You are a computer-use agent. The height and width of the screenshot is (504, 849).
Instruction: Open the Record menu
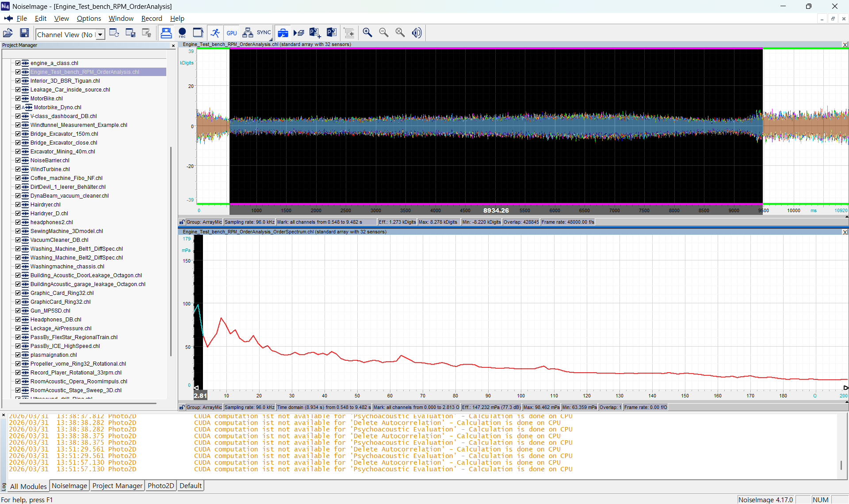point(152,19)
